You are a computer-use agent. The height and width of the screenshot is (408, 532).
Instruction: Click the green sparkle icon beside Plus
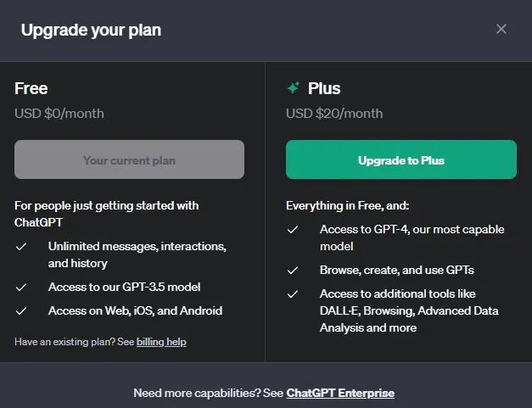294,87
